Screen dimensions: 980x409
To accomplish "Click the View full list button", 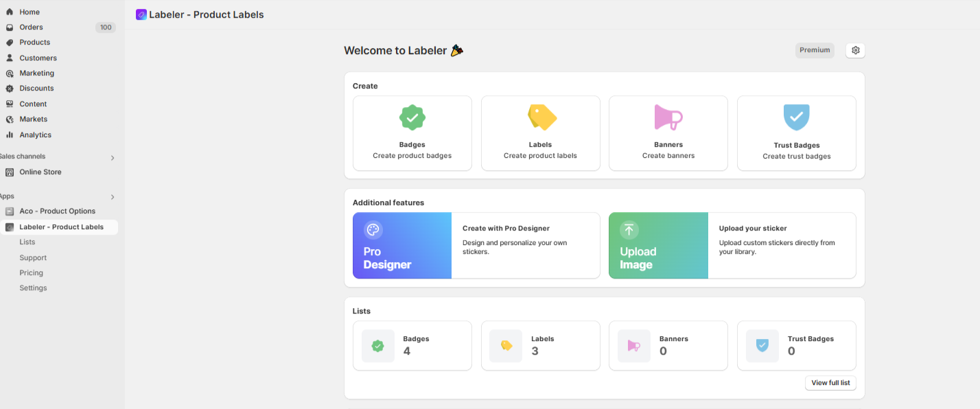I will (x=830, y=383).
